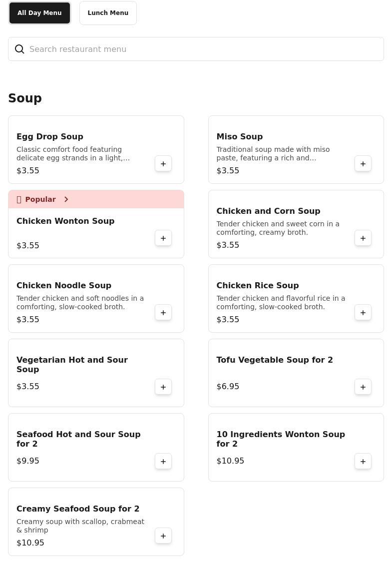Add Seafood Hot and Sour Soup
Viewport: 392px width, 563px height.
point(163,462)
